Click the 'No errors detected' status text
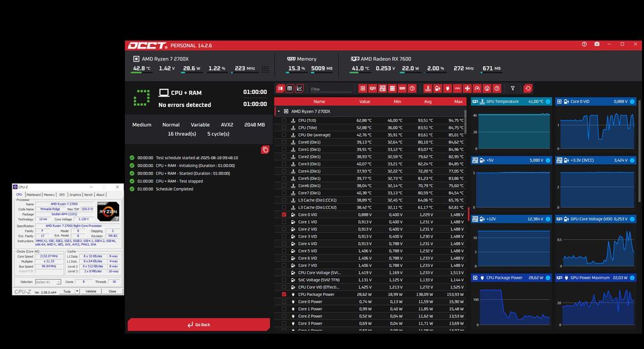 [185, 105]
